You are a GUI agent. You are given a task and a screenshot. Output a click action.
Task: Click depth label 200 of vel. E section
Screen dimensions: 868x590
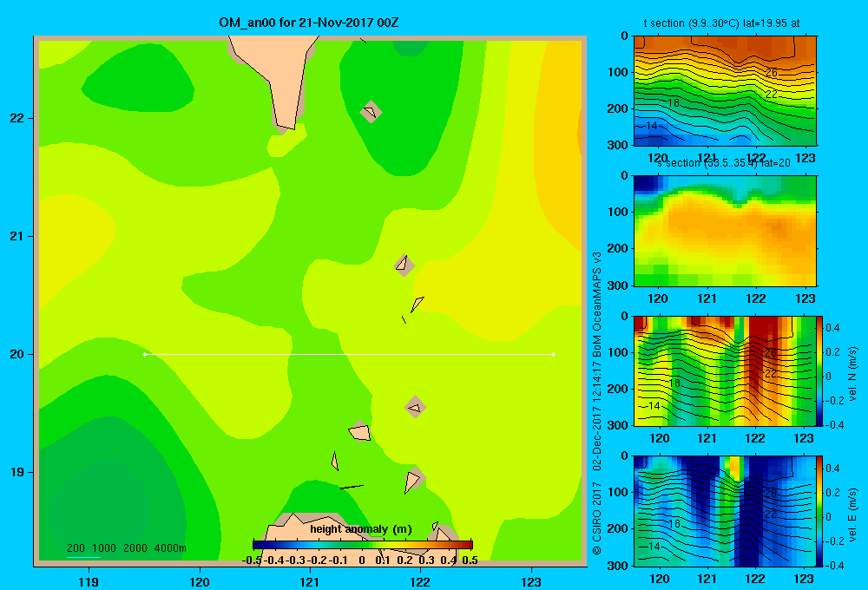618,528
